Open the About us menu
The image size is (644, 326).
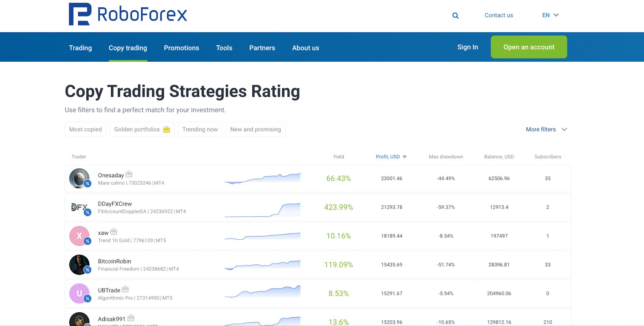click(305, 48)
